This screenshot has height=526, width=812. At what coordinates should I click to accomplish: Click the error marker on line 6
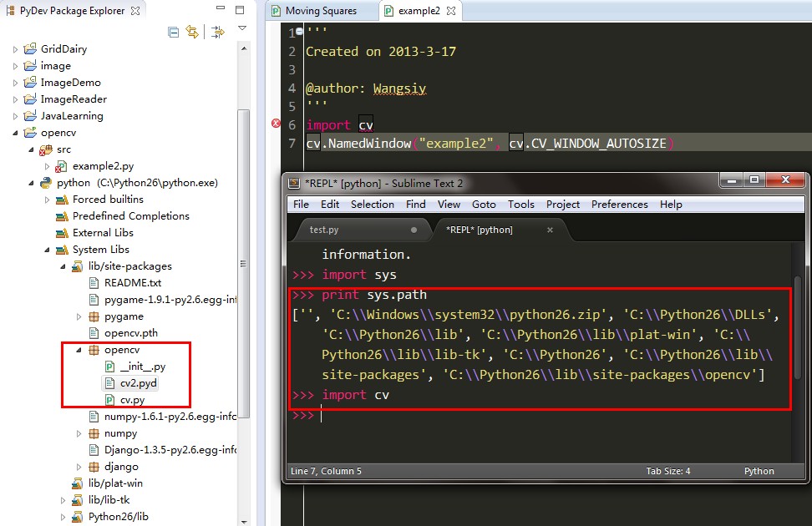pyautogui.click(x=276, y=122)
